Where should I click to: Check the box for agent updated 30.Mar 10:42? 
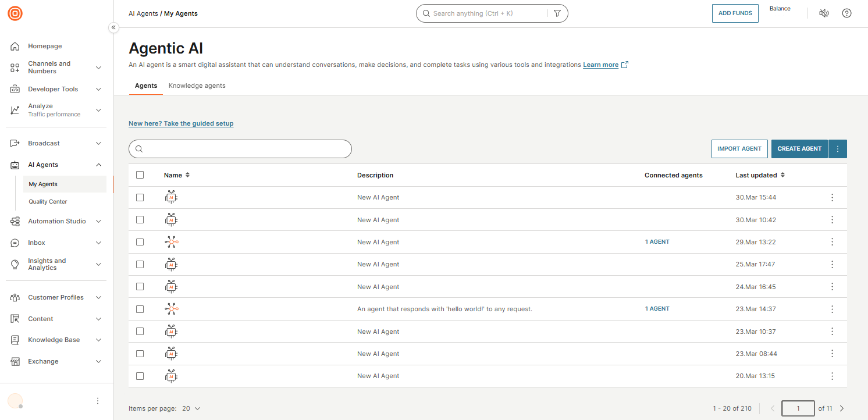140,220
